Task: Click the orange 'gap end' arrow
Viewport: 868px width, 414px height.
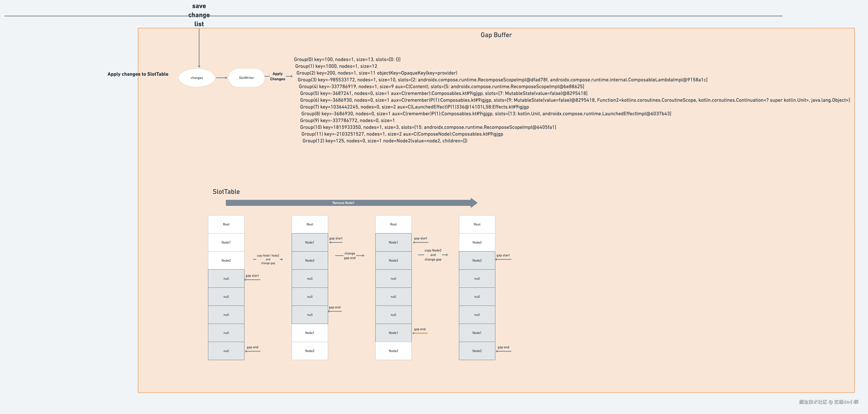Action: [420, 333]
